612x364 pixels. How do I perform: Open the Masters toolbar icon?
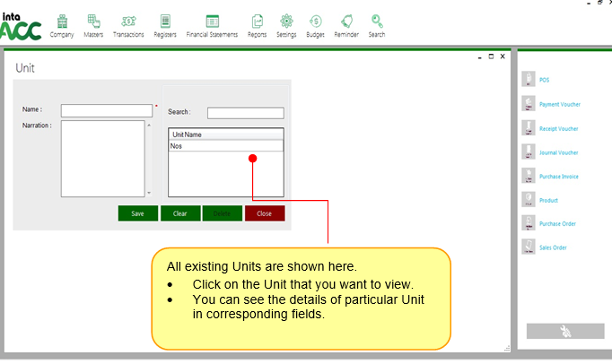coord(95,22)
